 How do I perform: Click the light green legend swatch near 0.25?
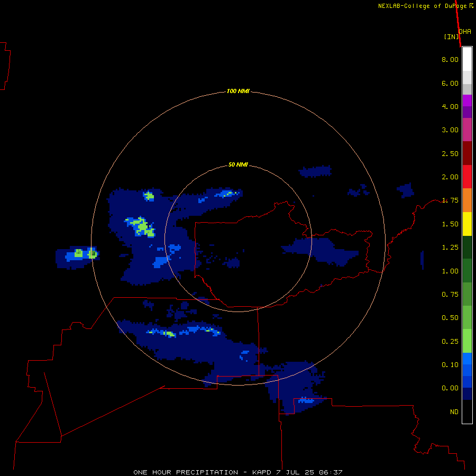(467, 341)
